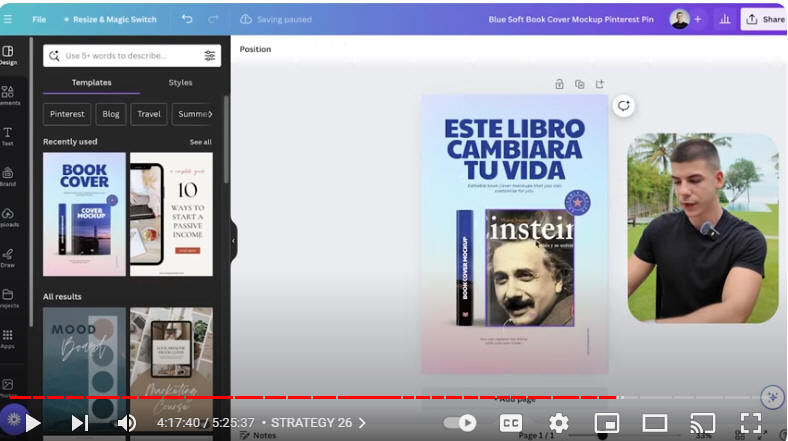
Task: Open the File menu
Action: (x=39, y=19)
